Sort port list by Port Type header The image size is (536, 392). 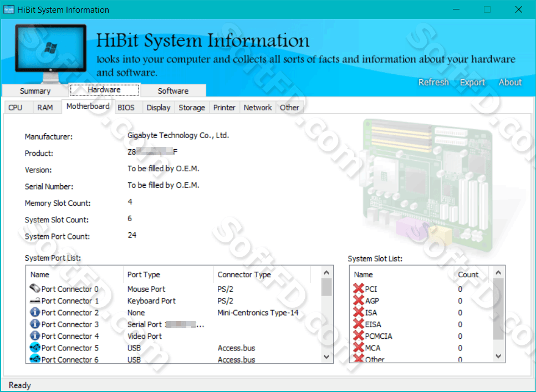pos(168,274)
